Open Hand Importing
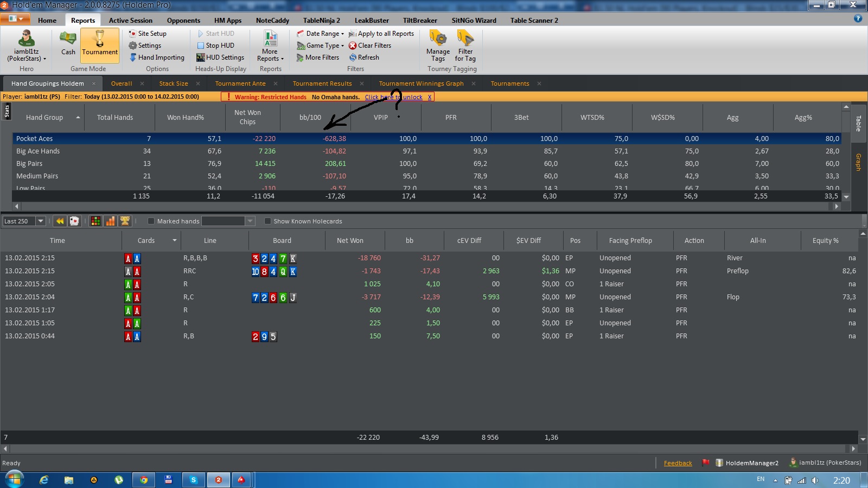Viewport: 868px width, 488px height. click(157, 57)
